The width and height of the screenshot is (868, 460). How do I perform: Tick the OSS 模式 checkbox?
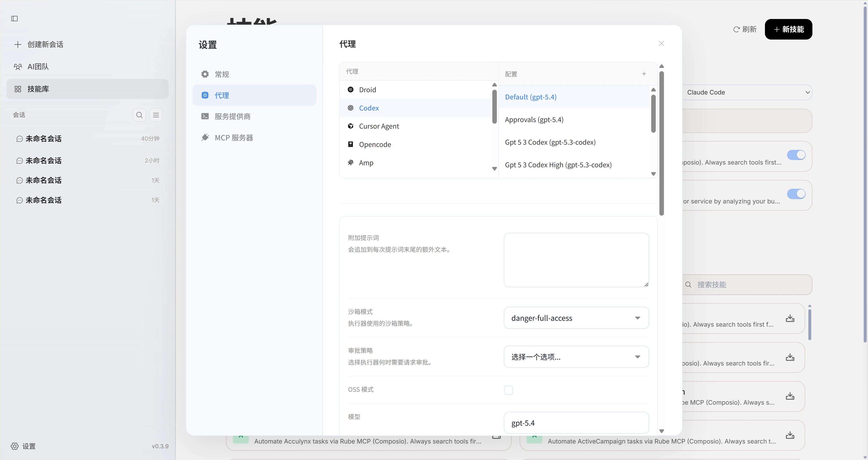click(x=508, y=390)
